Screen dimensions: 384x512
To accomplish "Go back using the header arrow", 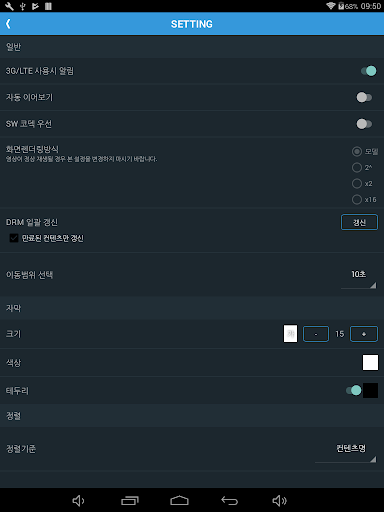I will point(8,24).
